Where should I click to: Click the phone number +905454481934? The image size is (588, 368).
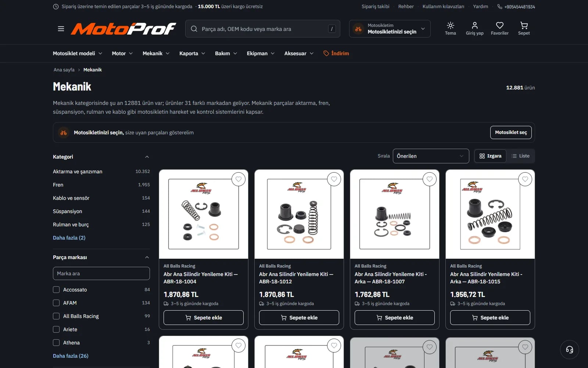tap(516, 7)
